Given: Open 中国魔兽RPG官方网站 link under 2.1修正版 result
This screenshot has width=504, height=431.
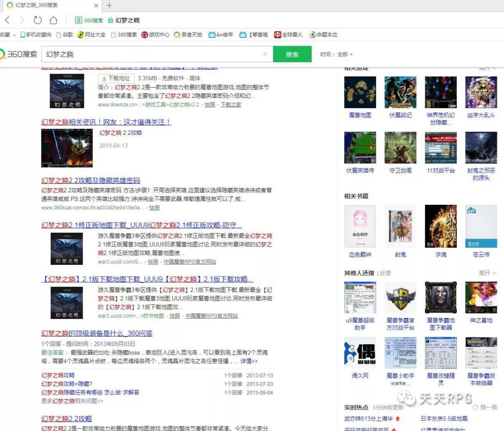Looking at the screenshot, I should 189,262.
